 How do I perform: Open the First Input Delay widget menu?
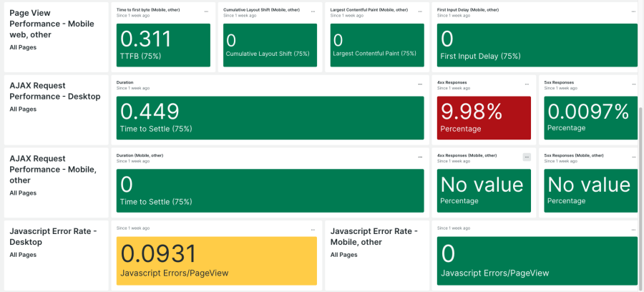coord(633,12)
